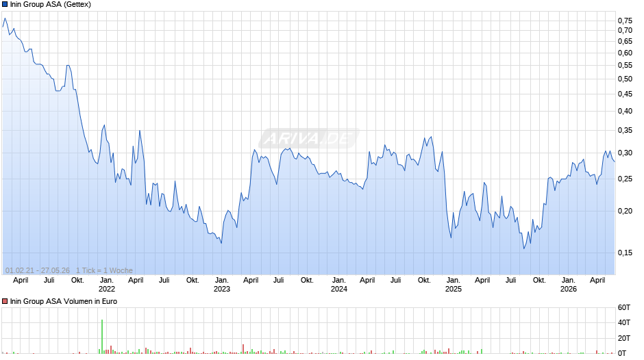The height and width of the screenshot is (360, 644).
Task: Click the 0,50 price axis label
Action: (x=625, y=79)
